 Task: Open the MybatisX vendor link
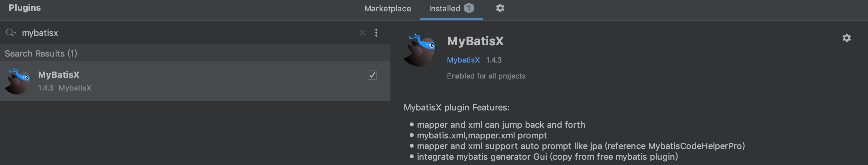click(x=463, y=60)
